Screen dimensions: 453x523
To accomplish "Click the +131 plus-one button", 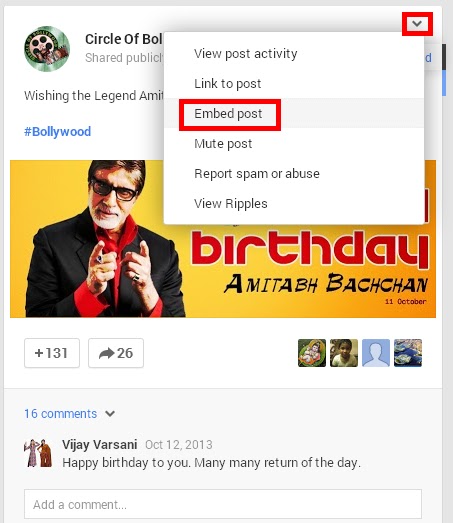I will [x=52, y=353].
